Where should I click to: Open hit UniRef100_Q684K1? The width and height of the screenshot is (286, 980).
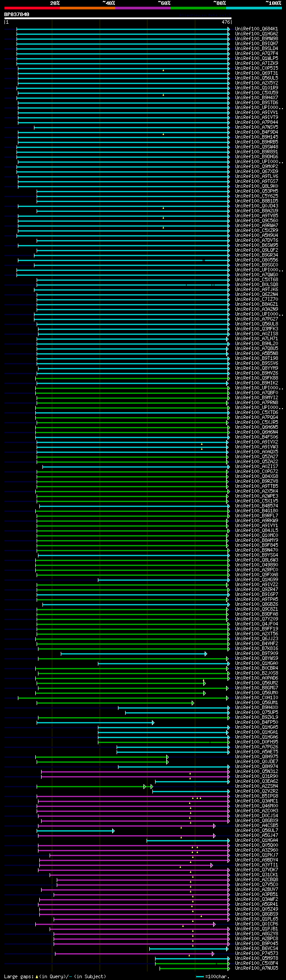tap(257, 29)
